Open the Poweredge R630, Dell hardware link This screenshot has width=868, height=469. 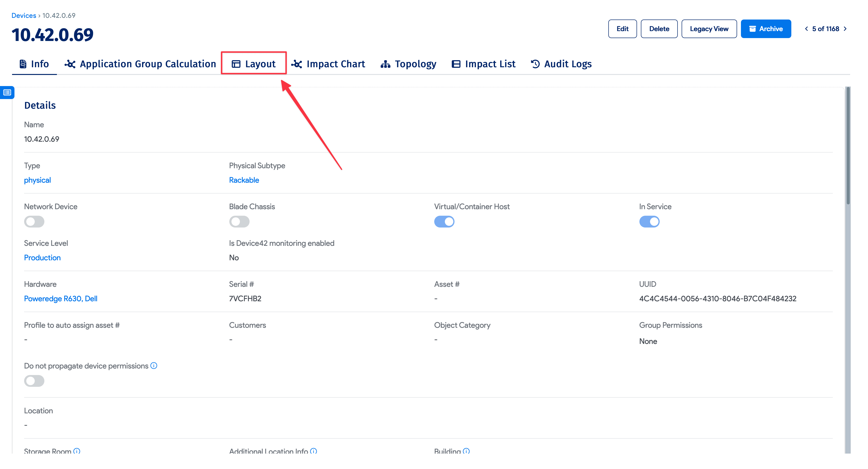click(x=61, y=299)
